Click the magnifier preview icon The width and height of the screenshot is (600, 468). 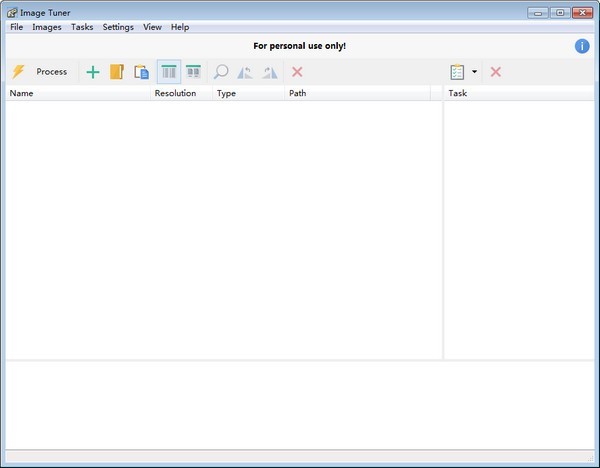tap(221, 72)
